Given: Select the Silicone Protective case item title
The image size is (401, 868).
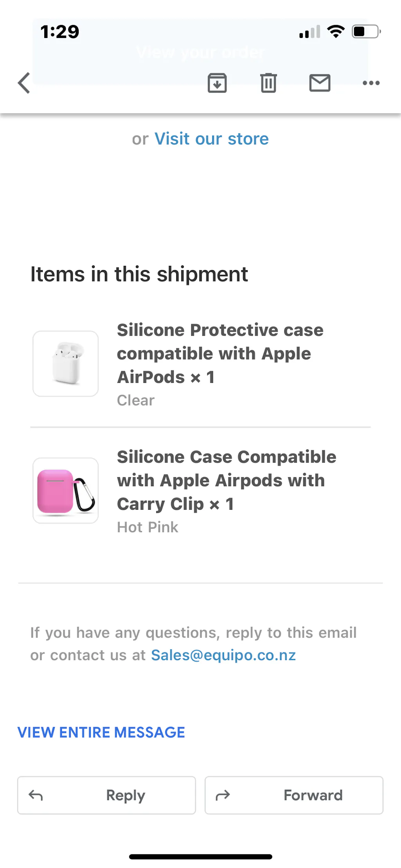Looking at the screenshot, I should (x=220, y=354).
